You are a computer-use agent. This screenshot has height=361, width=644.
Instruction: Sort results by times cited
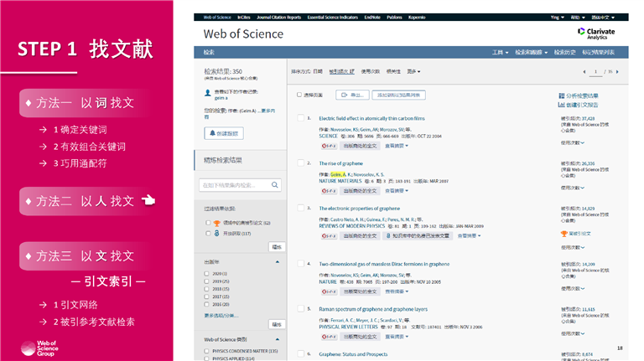tap(342, 71)
